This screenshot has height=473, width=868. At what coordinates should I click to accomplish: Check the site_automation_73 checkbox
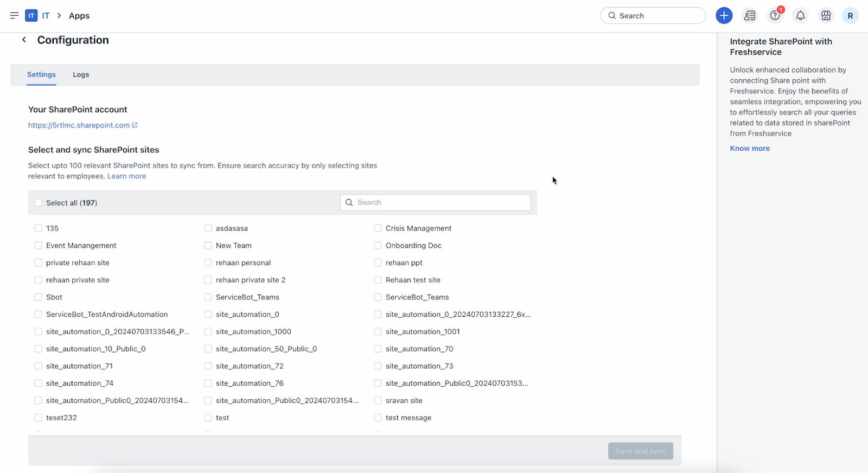click(x=378, y=366)
